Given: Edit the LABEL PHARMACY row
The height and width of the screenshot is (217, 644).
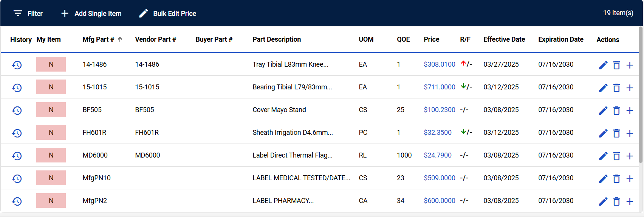Looking at the screenshot, I should point(603,201).
